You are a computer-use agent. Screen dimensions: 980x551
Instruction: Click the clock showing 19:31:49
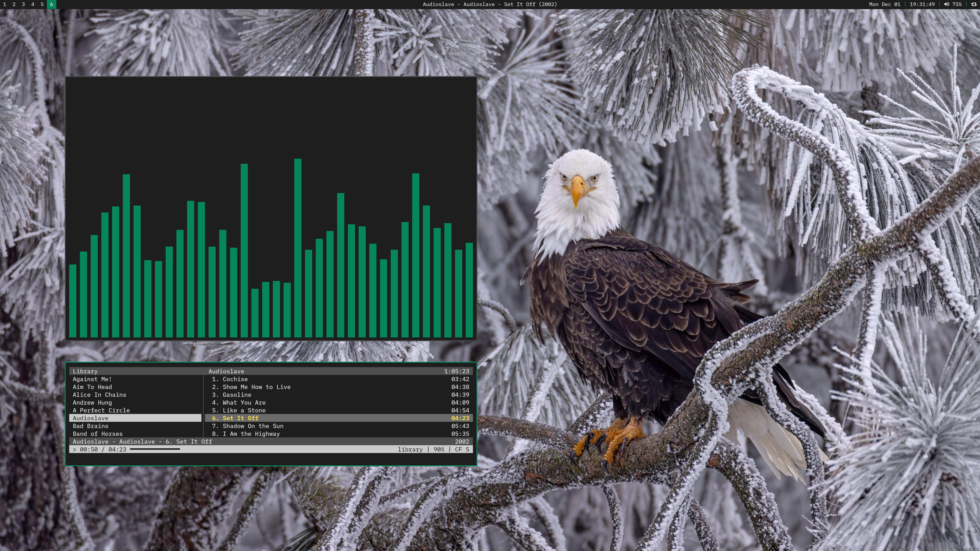922,4
